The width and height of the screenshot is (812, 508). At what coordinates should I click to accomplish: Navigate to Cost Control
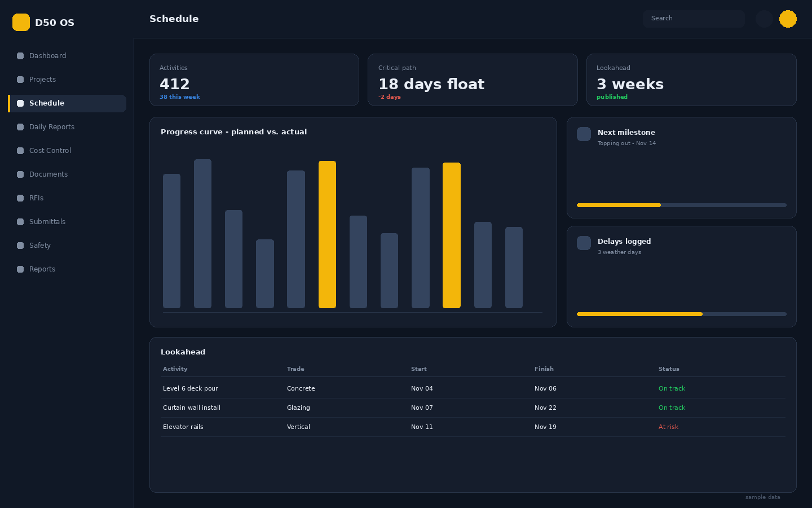click(x=67, y=151)
